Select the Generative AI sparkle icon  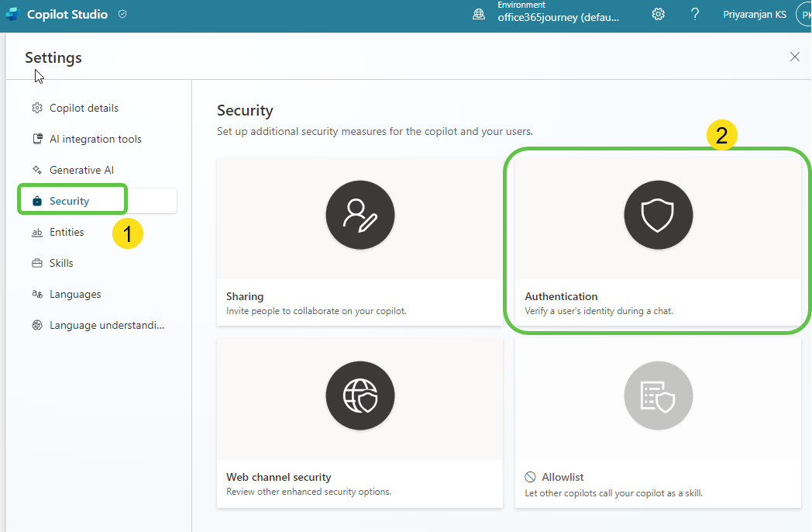(36, 169)
